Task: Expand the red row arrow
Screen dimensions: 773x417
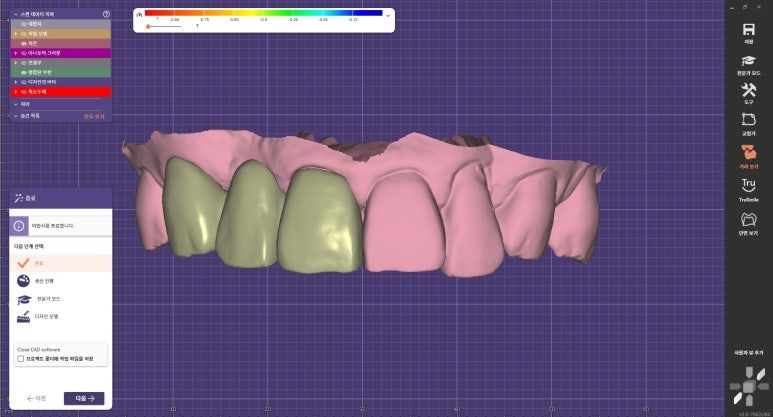Action: coord(16,92)
